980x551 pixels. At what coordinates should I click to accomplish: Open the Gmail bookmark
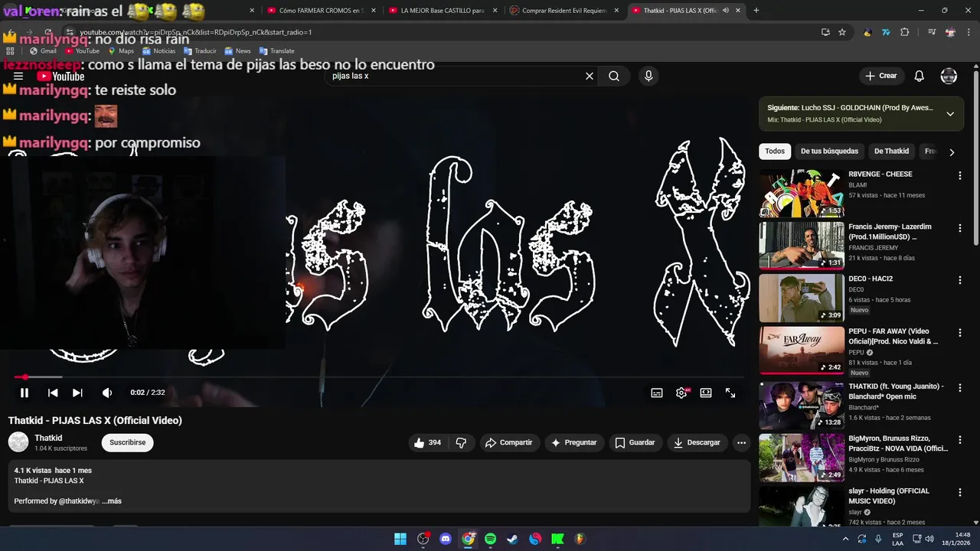tap(43, 51)
